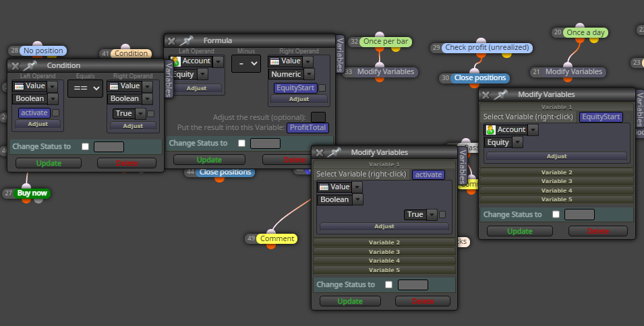
Task: Open Numeric dropdown in Formula right operand
Action: pyautogui.click(x=310, y=74)
